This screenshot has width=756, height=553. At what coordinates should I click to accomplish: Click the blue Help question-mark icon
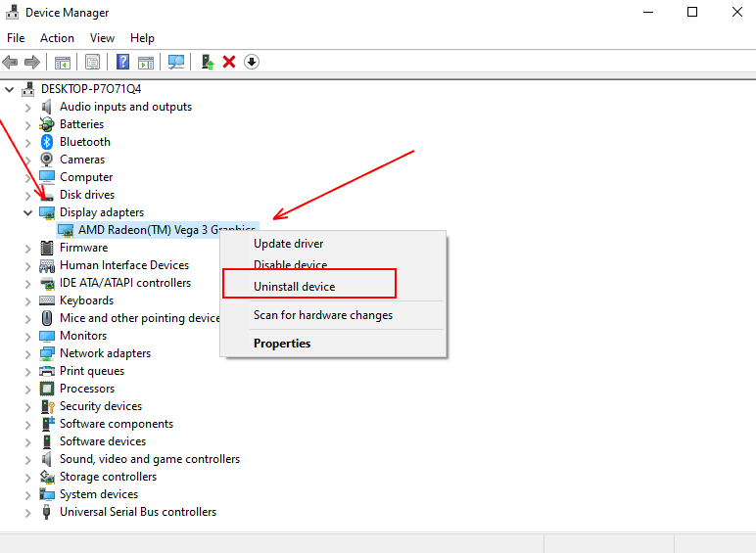point(123,62)
